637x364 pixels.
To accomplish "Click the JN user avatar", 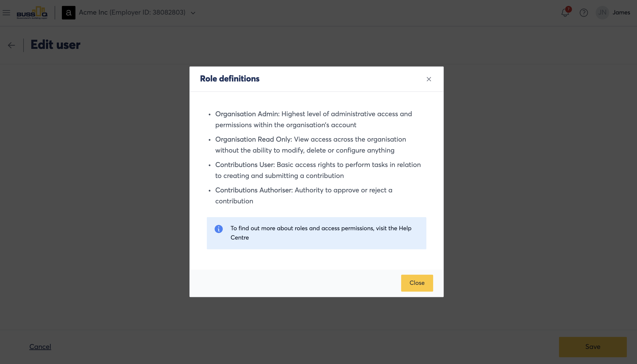I will [602, 12].
